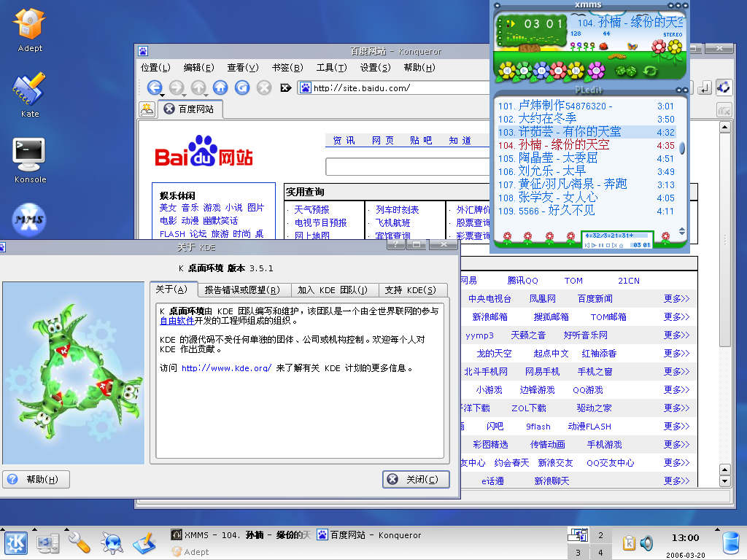Screen dimensions: 747x560
Task: Click the rightmost red flower list button in playlist
Action: tap(665, 237)
